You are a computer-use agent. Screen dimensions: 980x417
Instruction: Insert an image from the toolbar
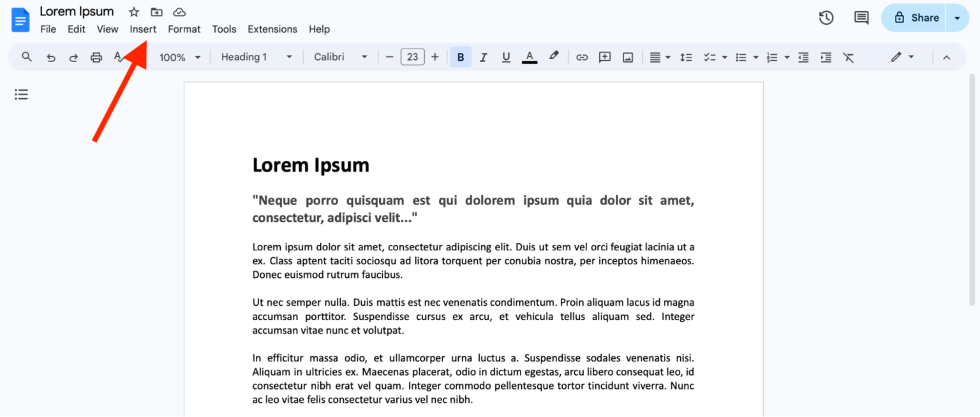pos(627,57)
